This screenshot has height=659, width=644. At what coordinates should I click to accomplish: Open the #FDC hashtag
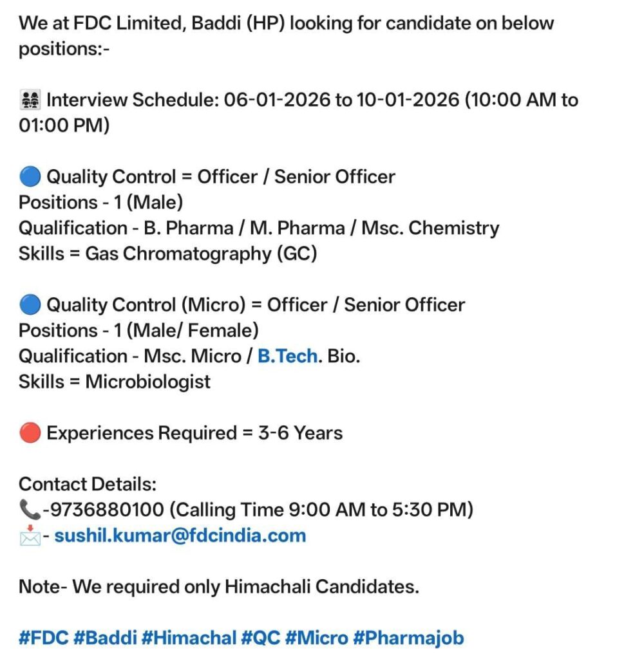[43, 638]
